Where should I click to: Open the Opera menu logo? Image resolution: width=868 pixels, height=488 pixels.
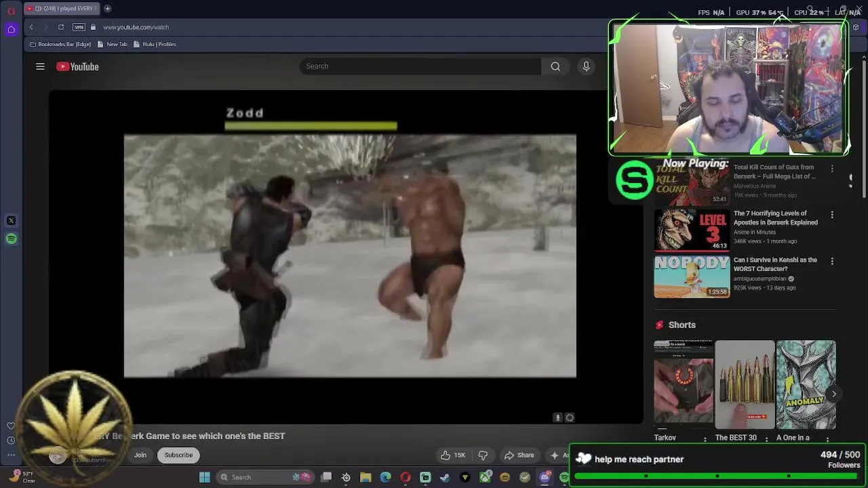coord(11,11)
